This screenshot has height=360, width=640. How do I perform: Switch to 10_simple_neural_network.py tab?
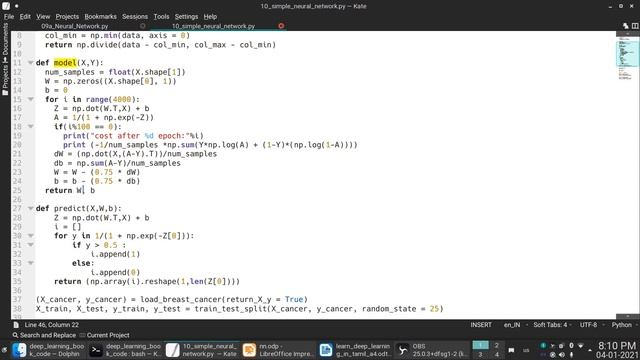coord(213,26)
